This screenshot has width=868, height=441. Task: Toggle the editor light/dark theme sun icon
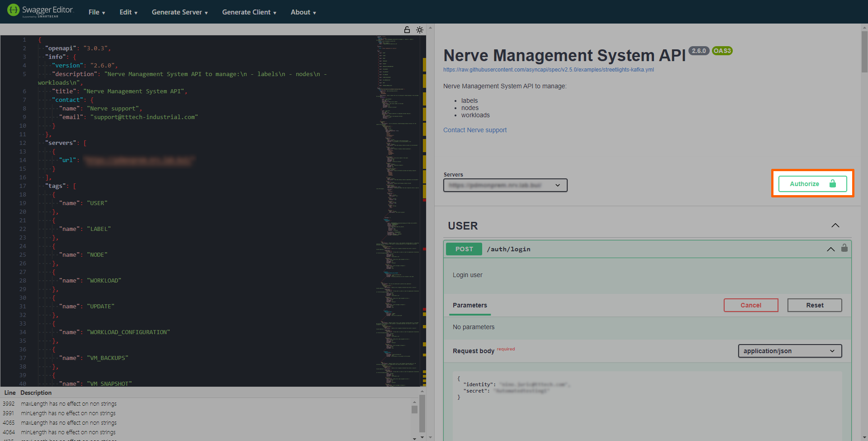(420, 30)
